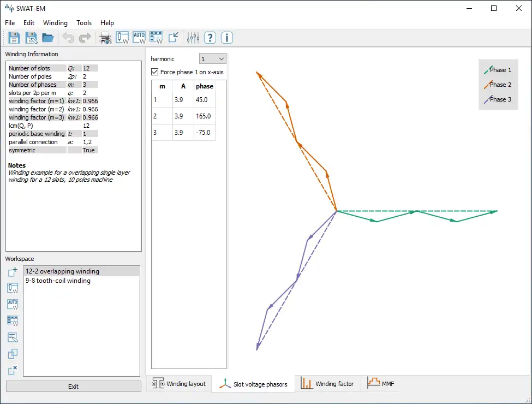
Task: Click the 'A' column header
Action: tap(183, 86)
